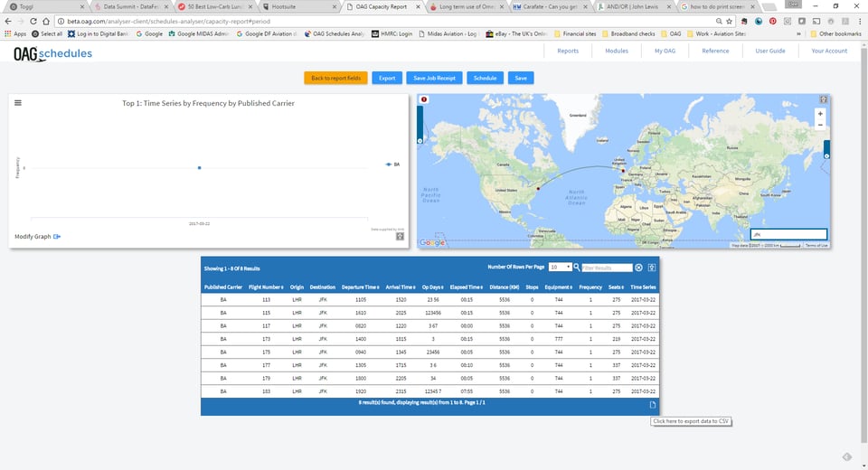This screenshot has width=868, height=470.
Task: Click the JFK airport marker on map
Action: (538, 188)
